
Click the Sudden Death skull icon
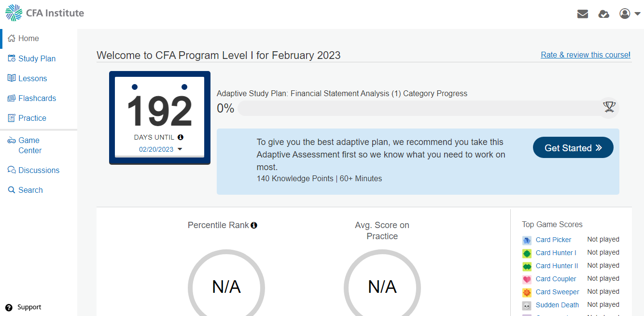tap(527, 305)
